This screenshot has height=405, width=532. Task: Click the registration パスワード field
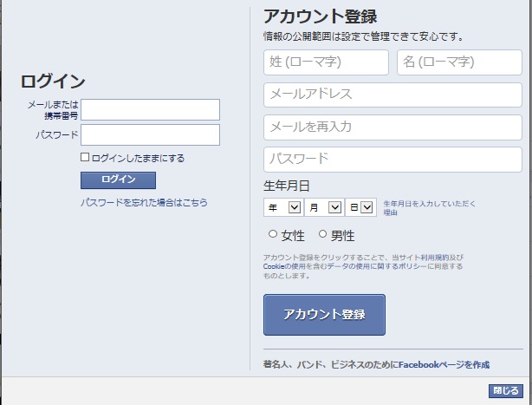pyautogui.click(x=393, y=160)
